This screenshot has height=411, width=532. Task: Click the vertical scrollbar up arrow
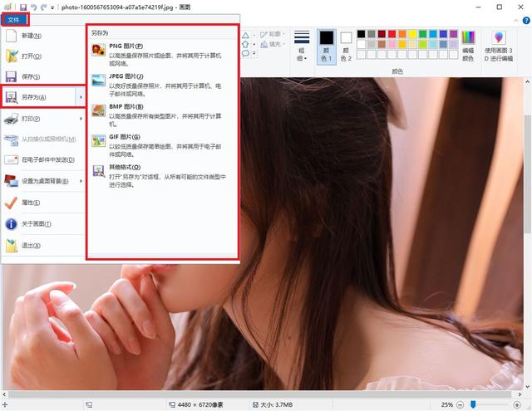527,81
